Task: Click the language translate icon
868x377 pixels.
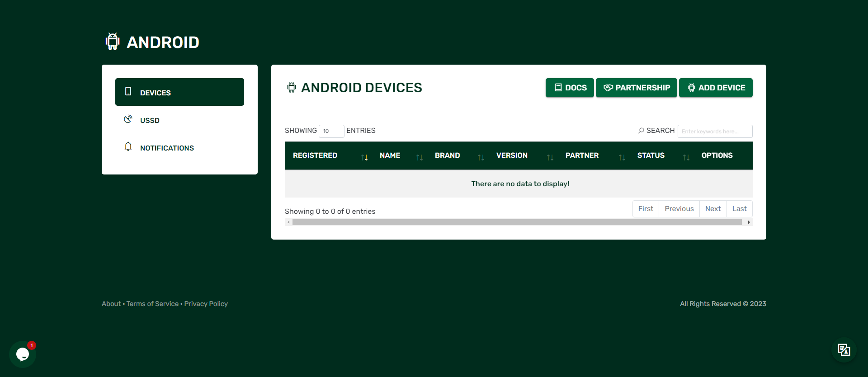Action: (844, 350)
